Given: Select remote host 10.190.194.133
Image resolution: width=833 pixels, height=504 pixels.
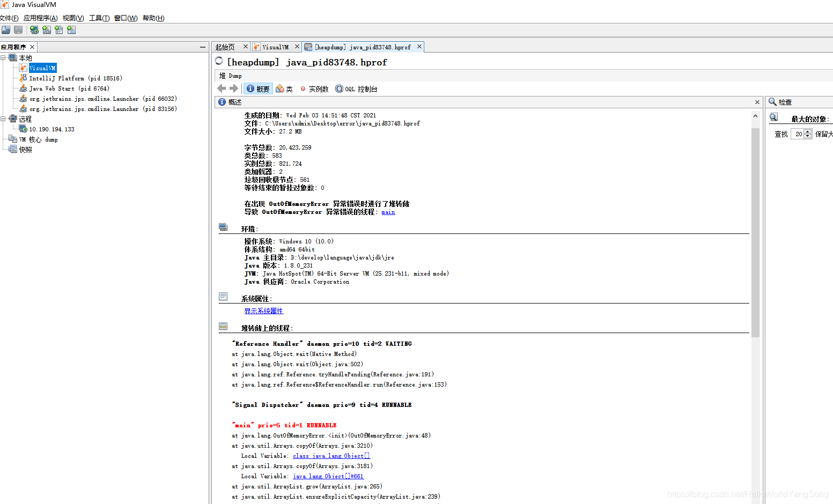Looking at the screenshot, I should [51, 129].
